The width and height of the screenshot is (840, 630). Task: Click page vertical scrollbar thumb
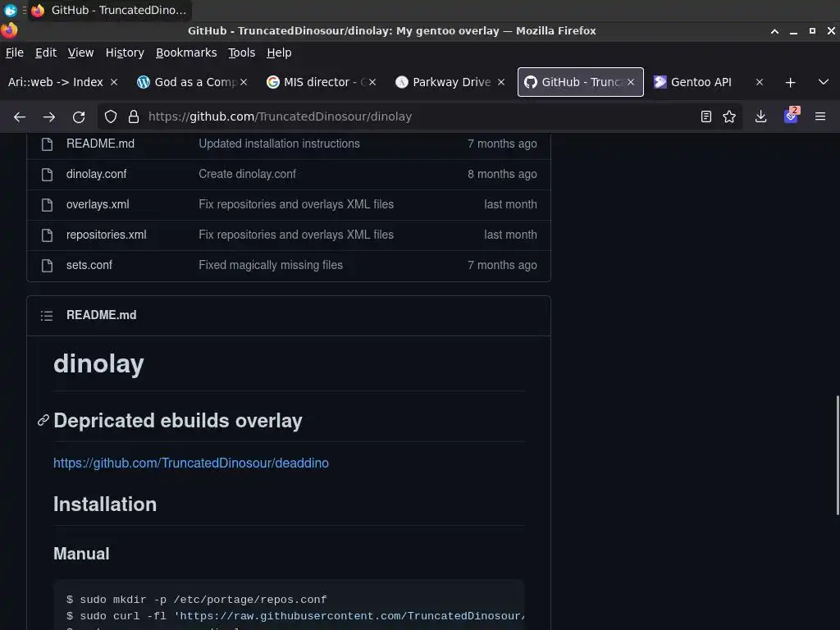point(838,455)
